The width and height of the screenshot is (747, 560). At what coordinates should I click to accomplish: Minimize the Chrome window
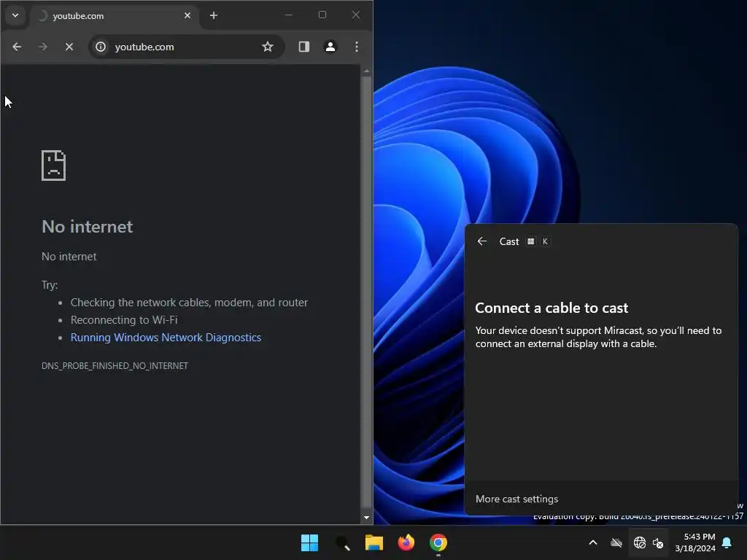click(x=289, y=15)
